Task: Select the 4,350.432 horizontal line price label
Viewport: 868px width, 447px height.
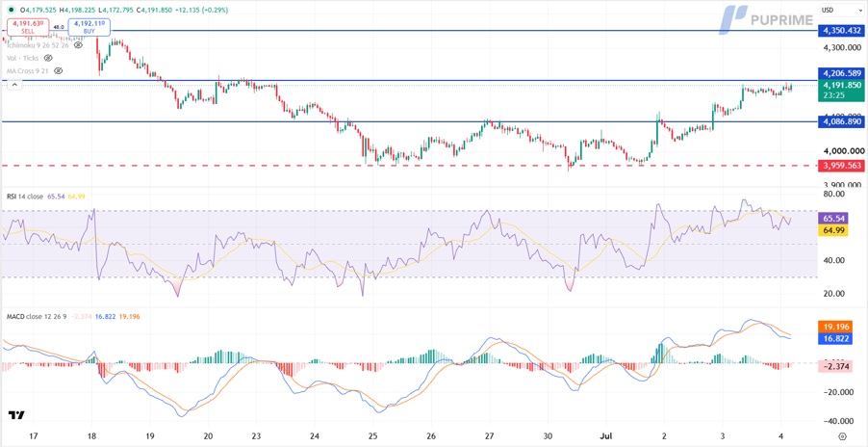Action: click(840, 31)
